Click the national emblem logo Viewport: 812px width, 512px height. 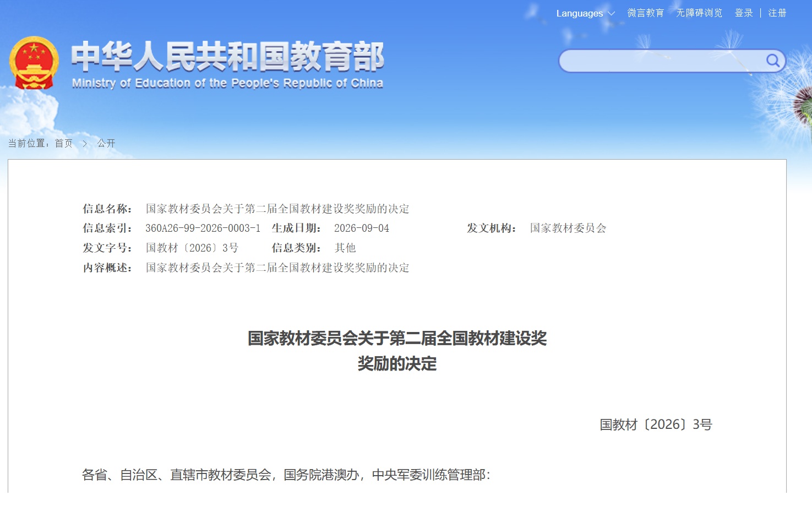pos(34,63)
